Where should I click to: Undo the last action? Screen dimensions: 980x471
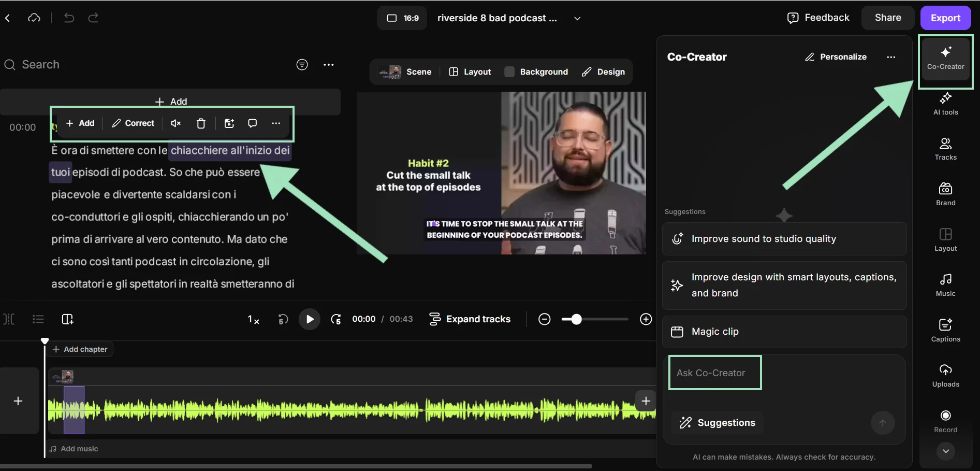[69, 18]
